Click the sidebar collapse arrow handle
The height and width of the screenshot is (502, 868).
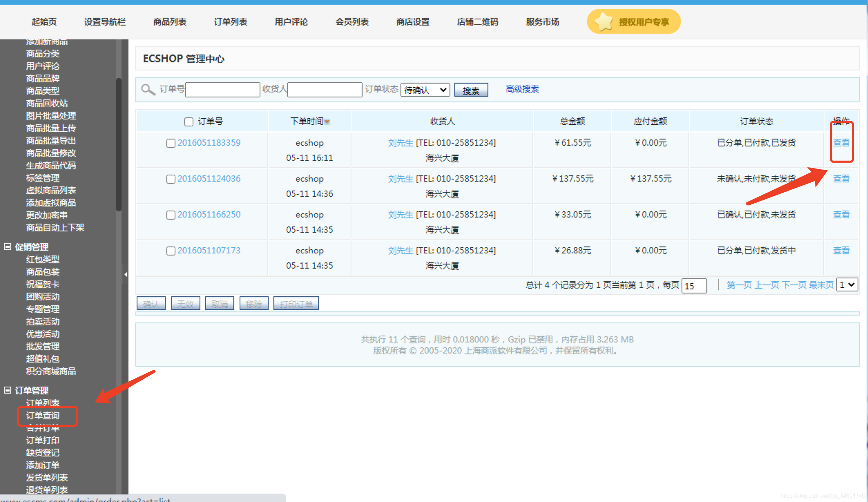(x=126, y=274)
